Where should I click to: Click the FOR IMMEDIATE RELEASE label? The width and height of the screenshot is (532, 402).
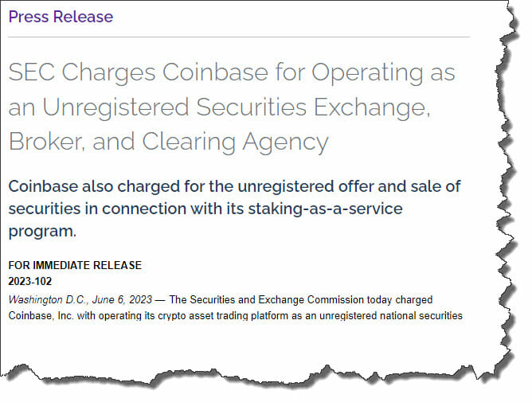75,265
